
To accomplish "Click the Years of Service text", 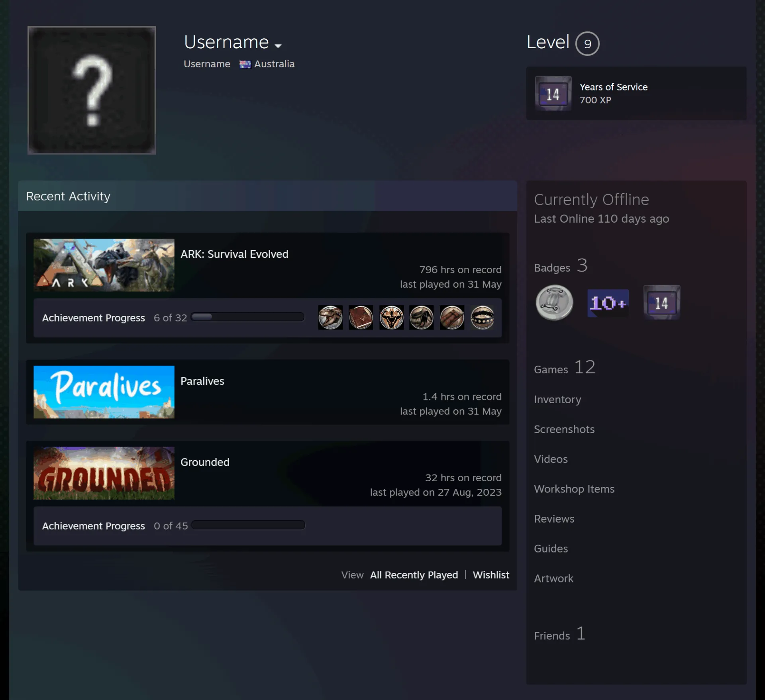I will click(x=614, y=87).
